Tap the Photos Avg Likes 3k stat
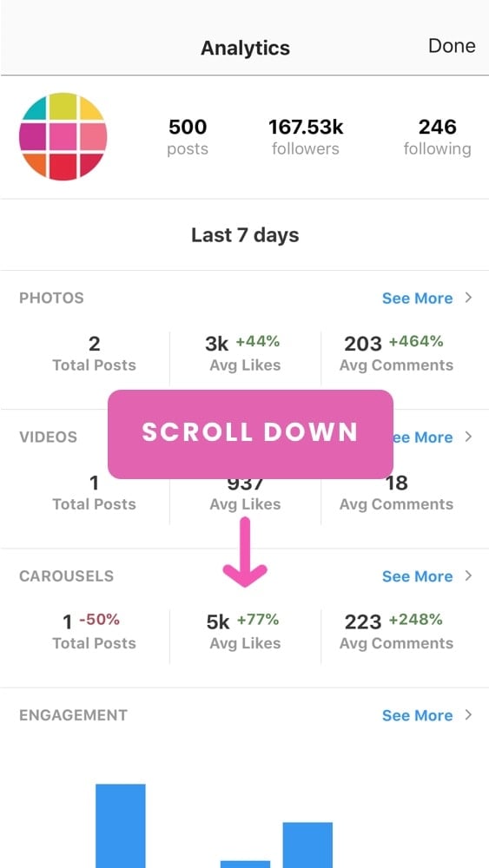Image resolution: width=489 pixels, height=868 pixels. coord(245,353)
